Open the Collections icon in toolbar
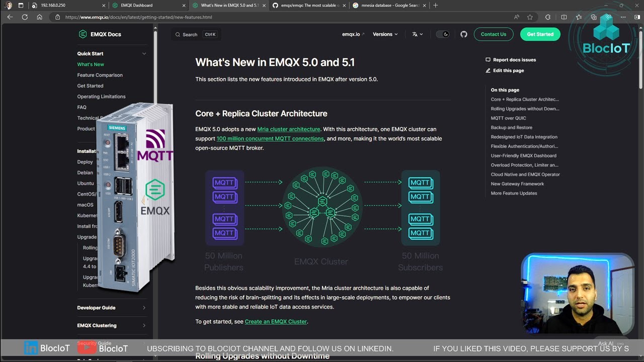 (594, 17)
